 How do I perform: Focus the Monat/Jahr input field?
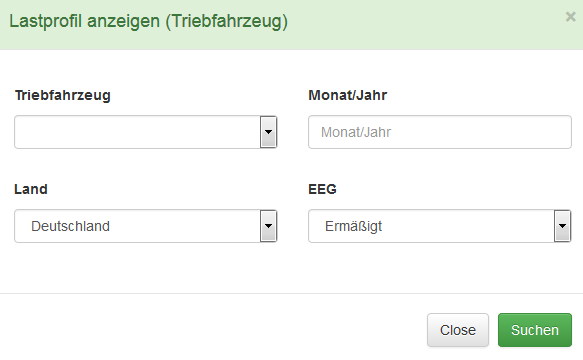point(440,132)
